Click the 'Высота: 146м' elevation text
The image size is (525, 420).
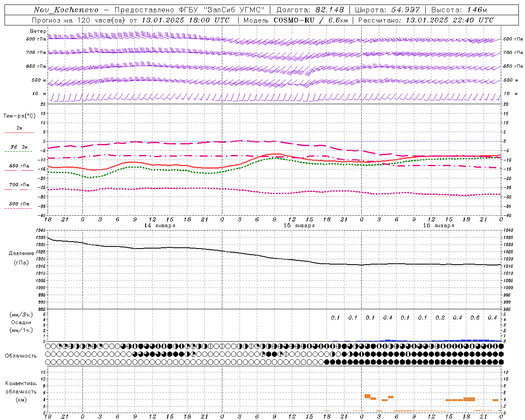459,10
